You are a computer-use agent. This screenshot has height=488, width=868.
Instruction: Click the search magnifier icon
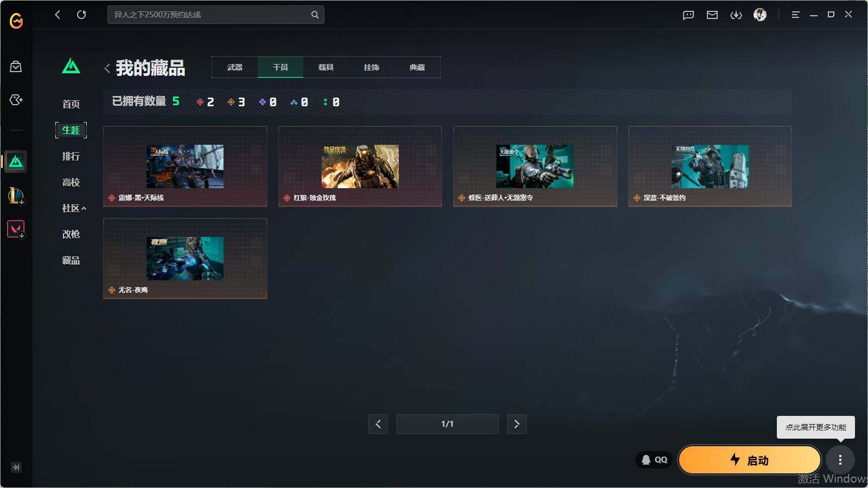coord(315,15)
